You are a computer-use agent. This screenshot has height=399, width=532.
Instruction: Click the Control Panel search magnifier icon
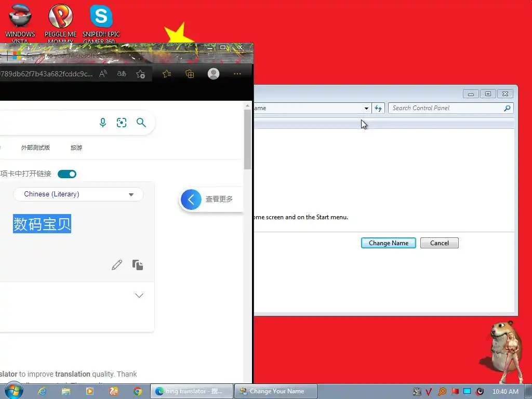click(507, 108)
